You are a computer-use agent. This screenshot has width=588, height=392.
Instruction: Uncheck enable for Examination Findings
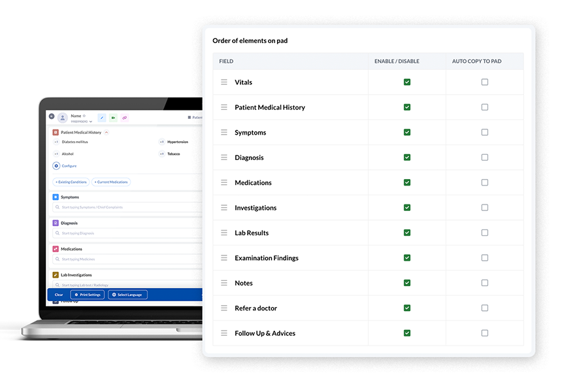(407, 258)
